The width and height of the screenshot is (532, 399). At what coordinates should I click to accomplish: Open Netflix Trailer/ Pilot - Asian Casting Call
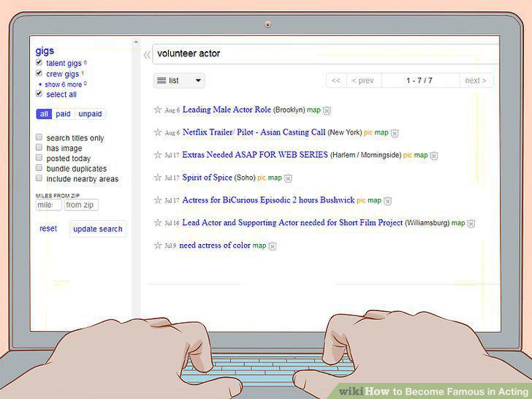point(254,132)
